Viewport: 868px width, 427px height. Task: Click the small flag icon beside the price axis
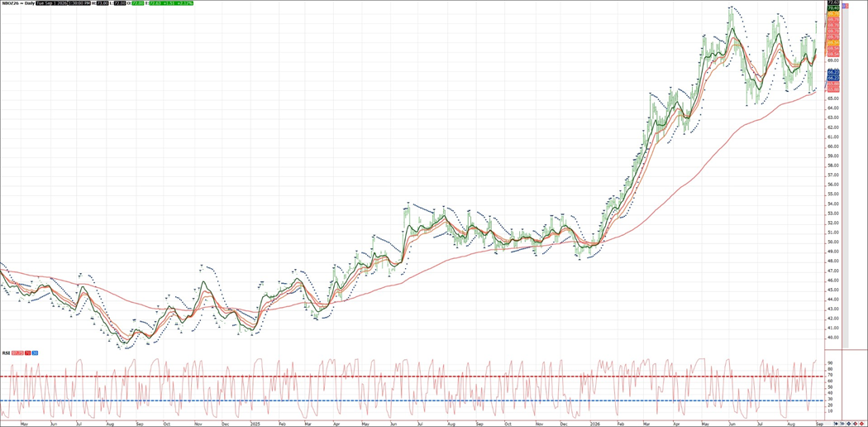[x=846, y=6]
